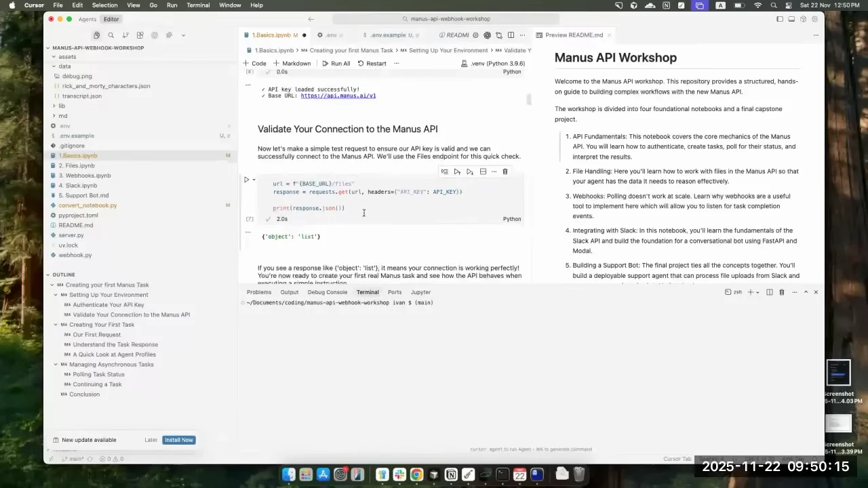Collapse the OUTLINE section
The width and height of the screenshot is (868, 488).
click(64, 274)
